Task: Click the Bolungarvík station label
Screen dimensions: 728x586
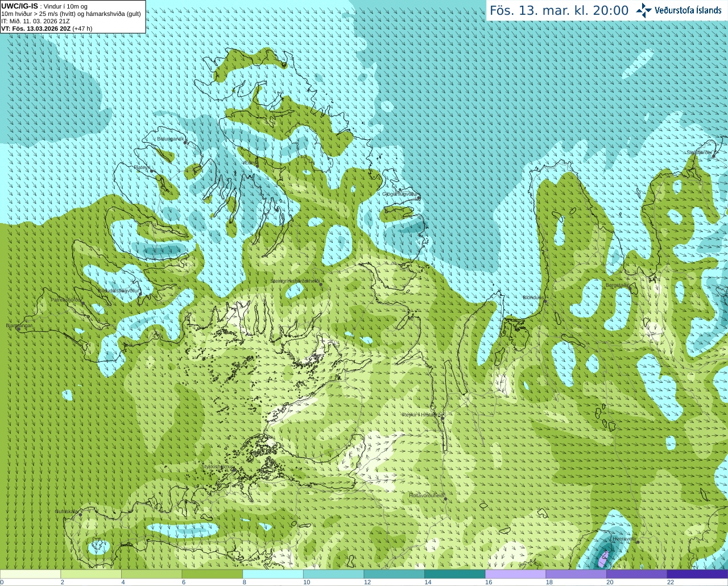Action: 171,139
